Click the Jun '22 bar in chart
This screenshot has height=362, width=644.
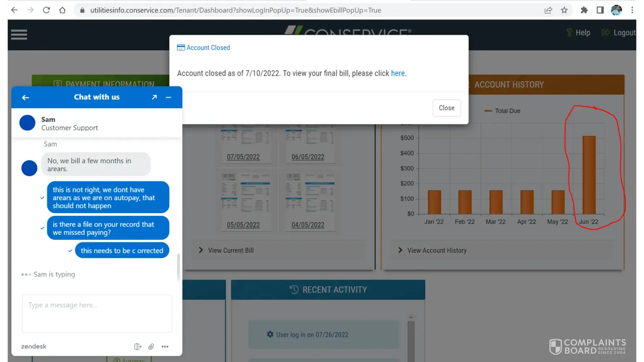589,175
